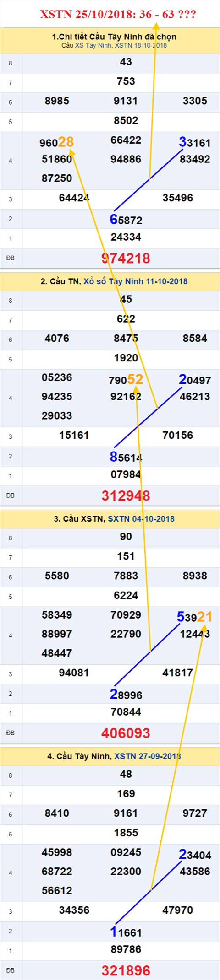Click first prize number 07984

pos(126,474)
